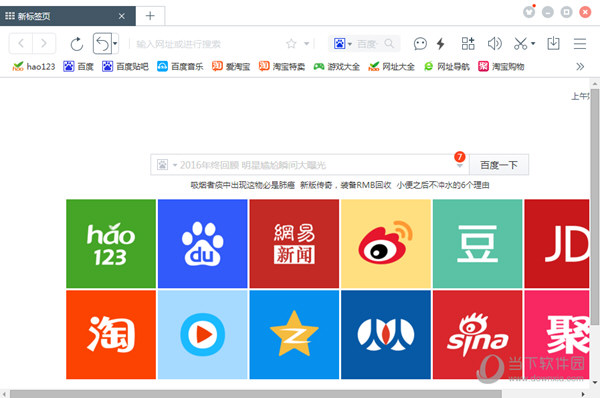Image resolution: width=600 pixels, height=398 pixels.
Task: Open the search engine selector in toolbar
Action: coord(342,44)
